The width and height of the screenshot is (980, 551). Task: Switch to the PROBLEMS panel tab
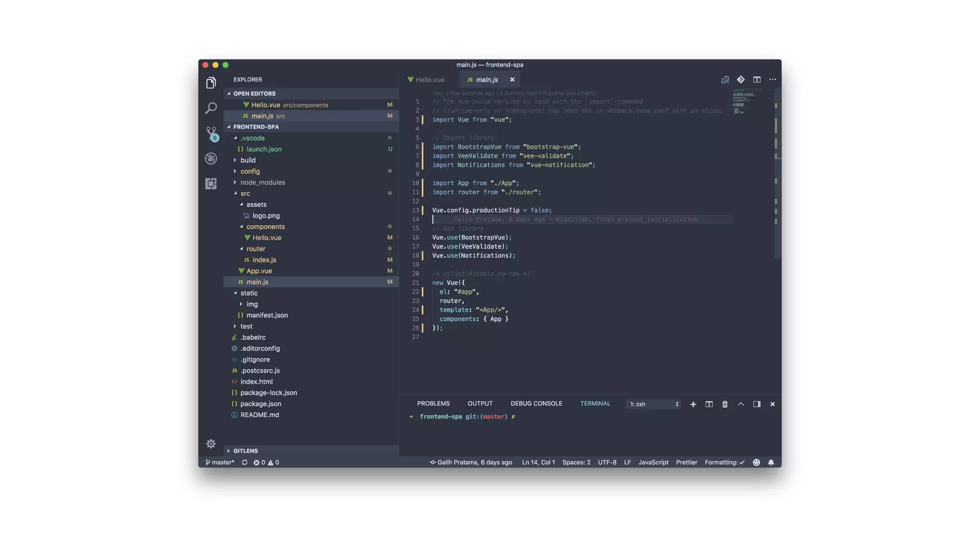(x=433, y=404)
